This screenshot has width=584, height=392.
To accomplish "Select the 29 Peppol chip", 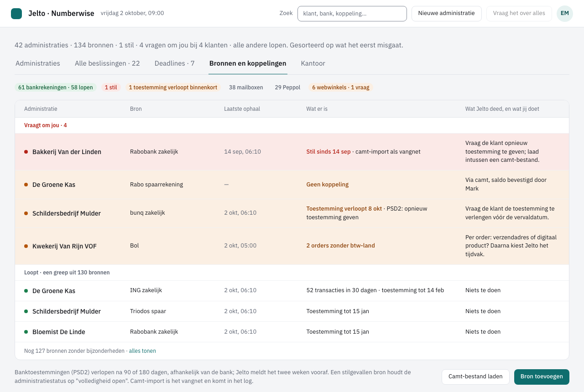I will click(x=287, y=88).
